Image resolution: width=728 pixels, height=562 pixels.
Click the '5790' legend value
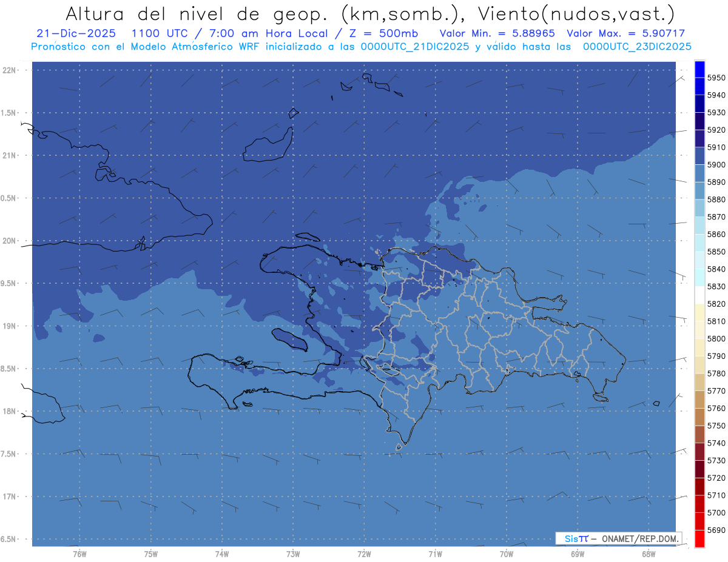[716, 356]
